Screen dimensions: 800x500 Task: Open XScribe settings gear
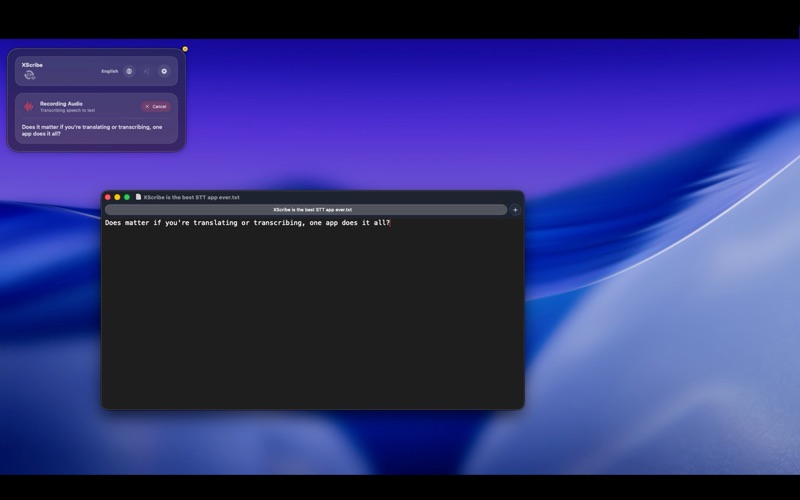(164, 71)
